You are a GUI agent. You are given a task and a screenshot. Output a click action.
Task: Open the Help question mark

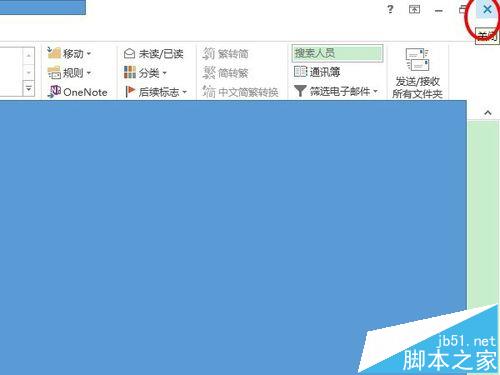point(390,9)
